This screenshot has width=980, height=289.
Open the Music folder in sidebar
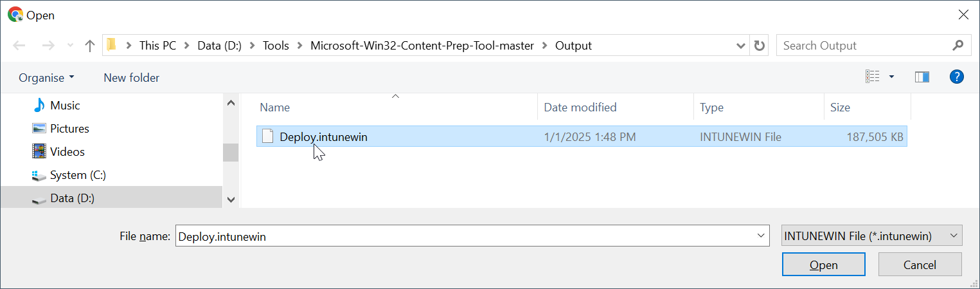coord(64,106)
